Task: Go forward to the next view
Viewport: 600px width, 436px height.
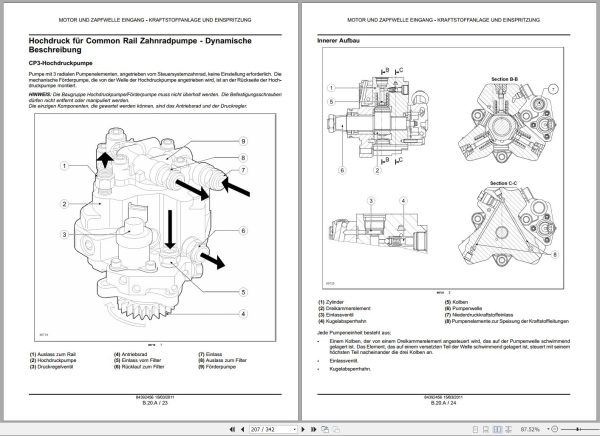Action: pos(336,429)
